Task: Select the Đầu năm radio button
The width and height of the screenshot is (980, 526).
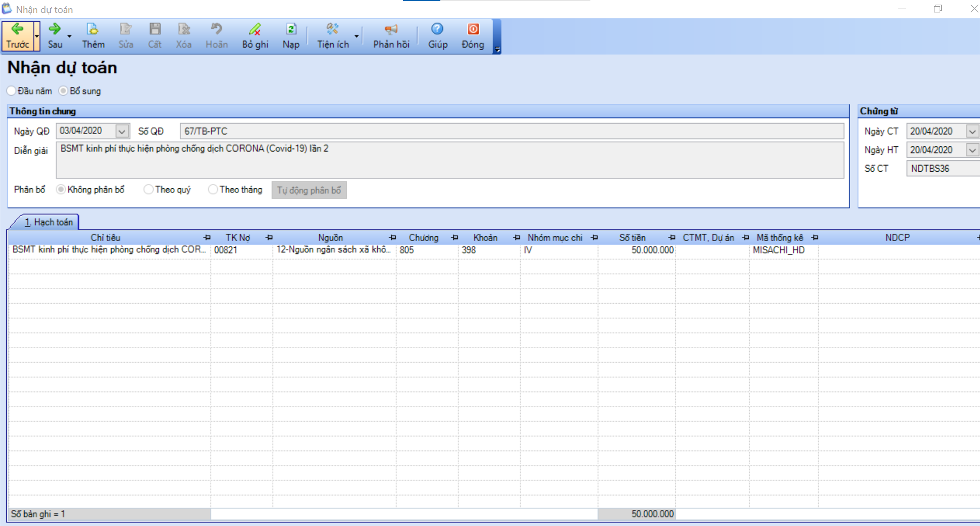Action: [x=12, y=91]
